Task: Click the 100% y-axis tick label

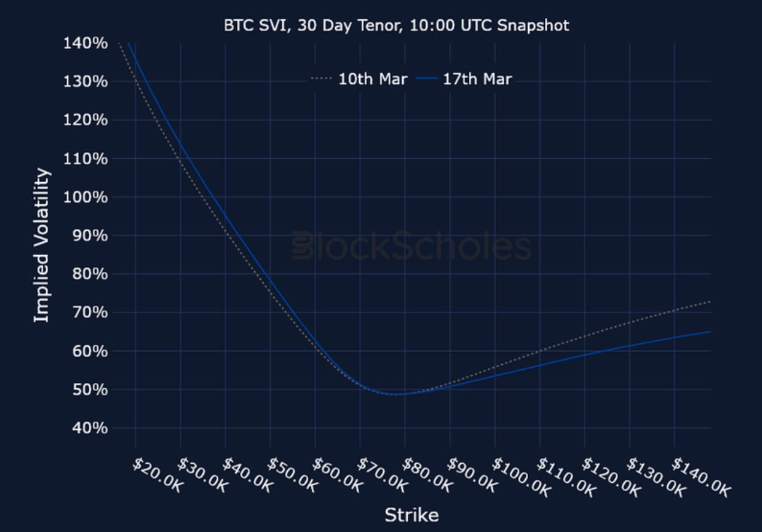Action: 86,197
